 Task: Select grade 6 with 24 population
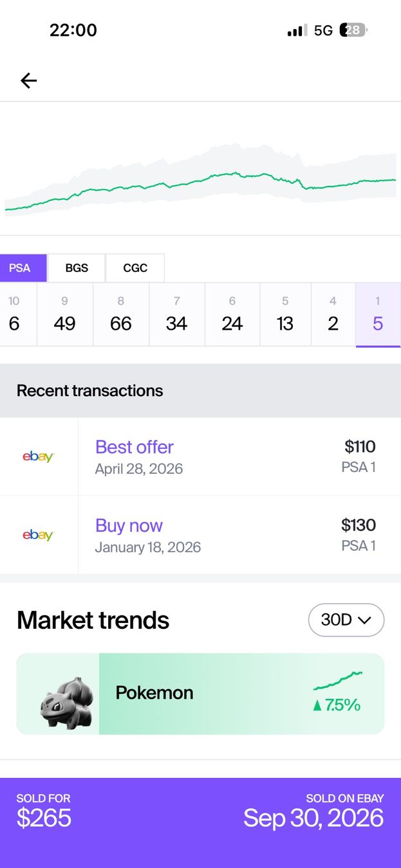click(x=232, y=315)
